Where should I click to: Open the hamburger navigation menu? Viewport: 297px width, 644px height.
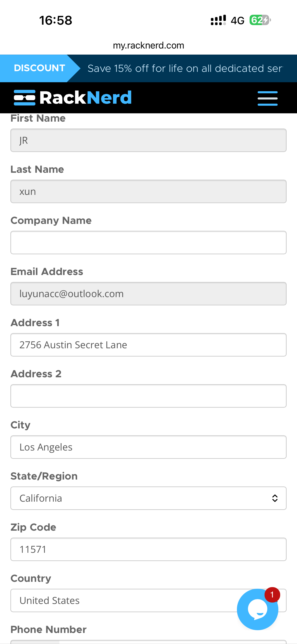(x=267, y=98)
